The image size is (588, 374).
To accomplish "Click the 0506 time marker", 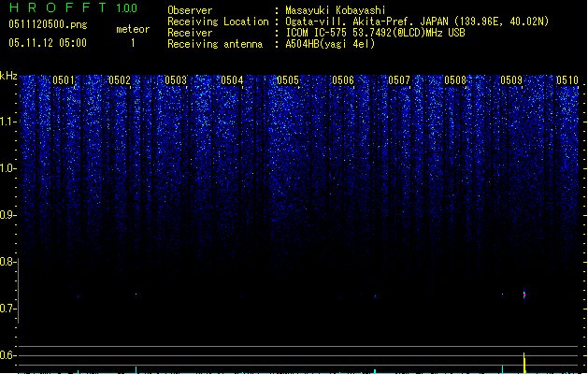I will click(343, 79).
